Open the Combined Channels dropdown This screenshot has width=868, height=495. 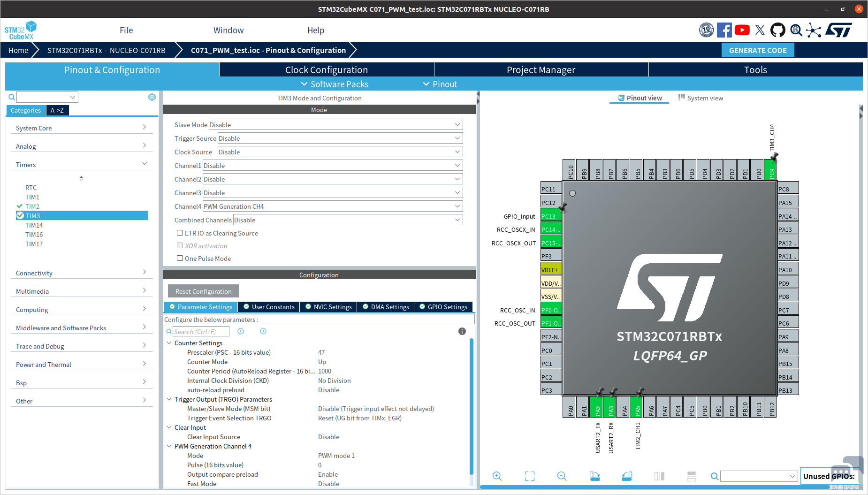pyautogui.click(x=348, y=220)
